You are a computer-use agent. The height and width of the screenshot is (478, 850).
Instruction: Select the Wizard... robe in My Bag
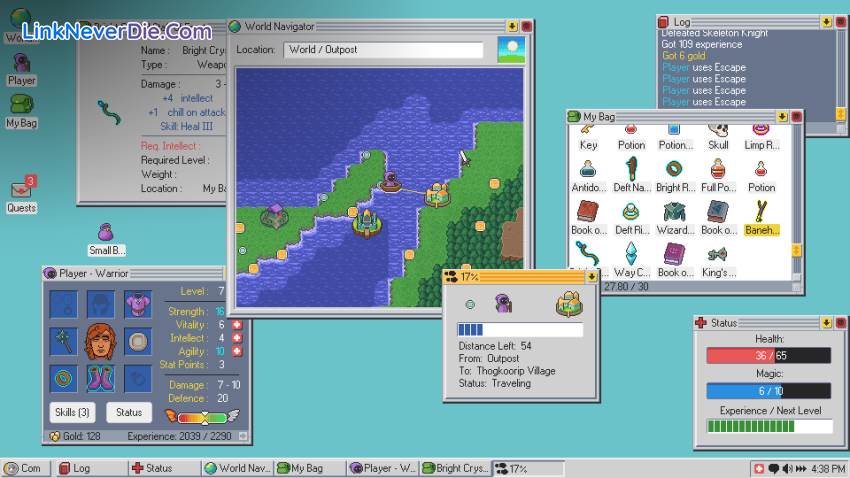tap(675, 219)
